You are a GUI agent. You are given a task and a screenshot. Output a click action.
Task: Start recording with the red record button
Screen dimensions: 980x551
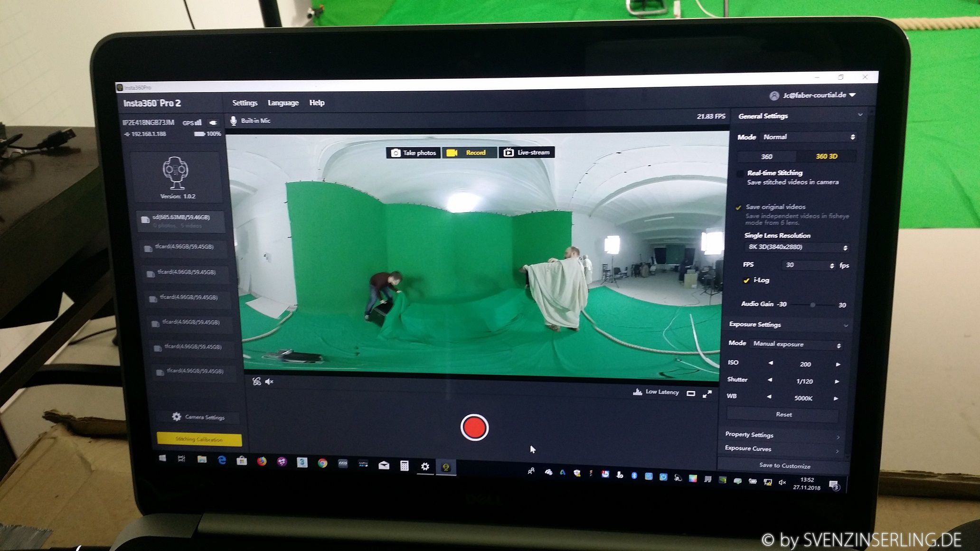coord(474,428)
